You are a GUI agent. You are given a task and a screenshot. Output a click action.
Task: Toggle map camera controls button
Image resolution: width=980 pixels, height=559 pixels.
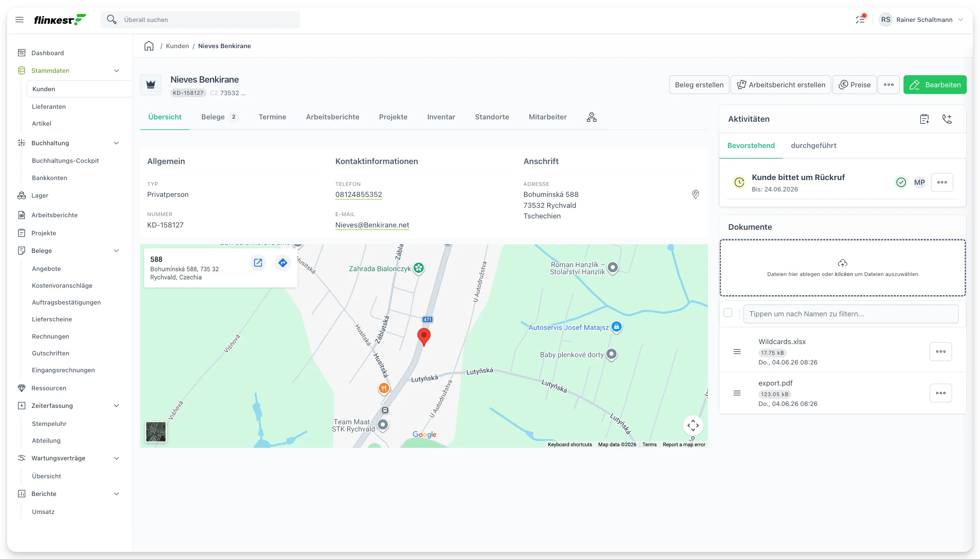click(x=693, y=426)
